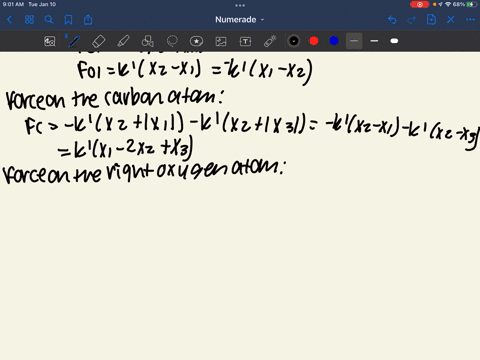Select the Laser pointer tool

tap(270, 41)
